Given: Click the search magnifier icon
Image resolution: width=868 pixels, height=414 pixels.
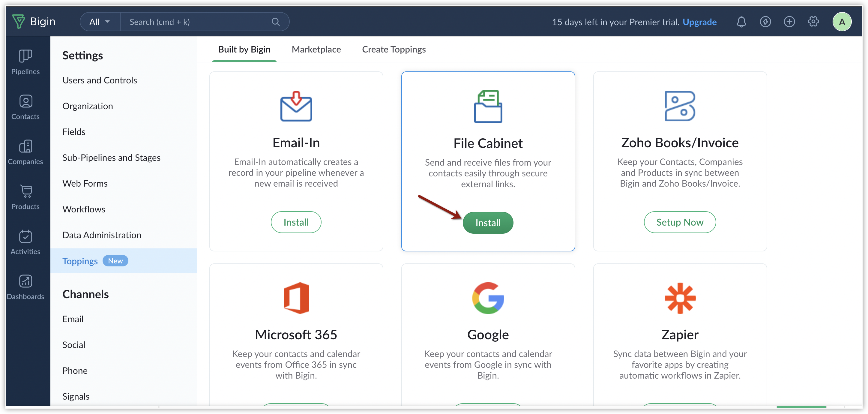Looking at the screenshot, I should point(276,22).
